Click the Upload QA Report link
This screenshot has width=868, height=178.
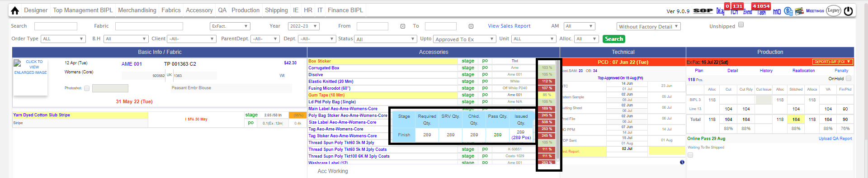click(835, 139)
